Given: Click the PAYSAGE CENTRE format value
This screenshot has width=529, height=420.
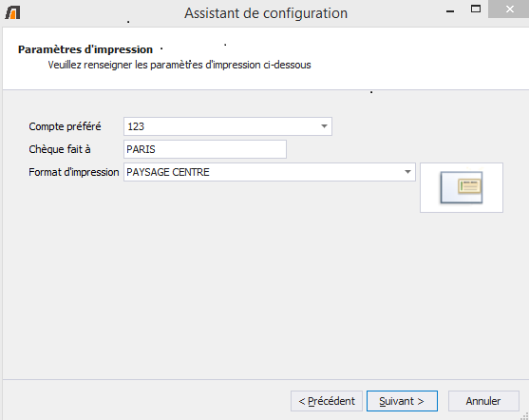Looking at the screenshot, I should (x=168, y=172).
